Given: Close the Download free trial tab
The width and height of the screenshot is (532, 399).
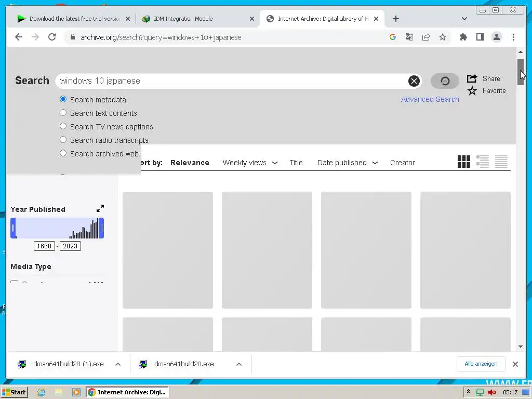Looking at the screenshot, I should pyautogui.click(x=128, y=19).
